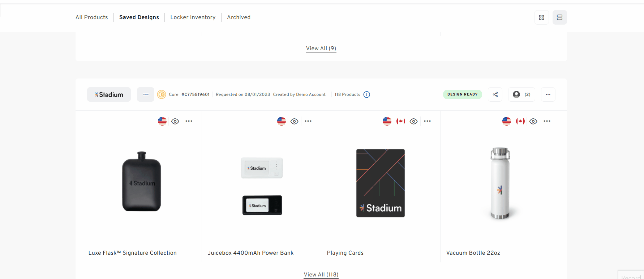This screenshot has height=279, width=644.
Task: Toggle preview eye on Vacuum Bottle 22oz
Action: coord(533,121)
